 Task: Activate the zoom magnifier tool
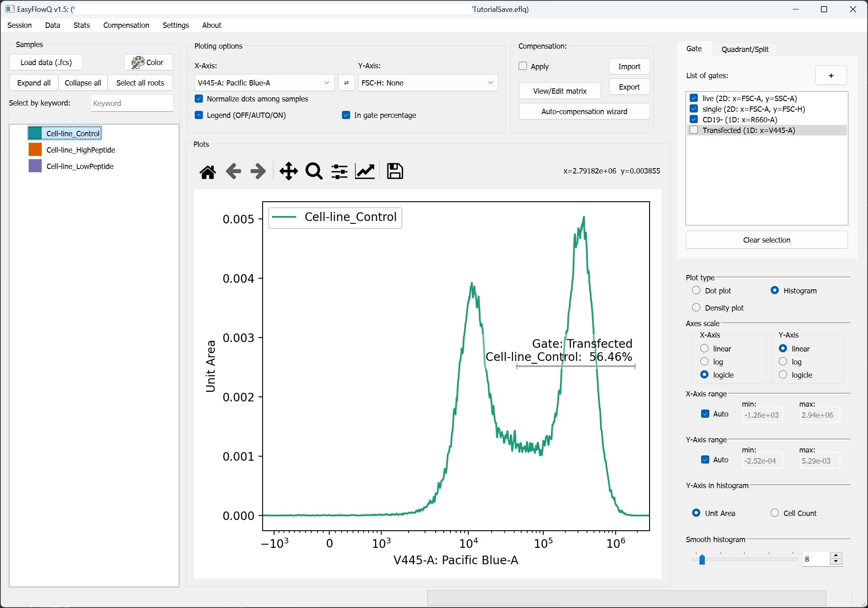(x=314, y=171)
